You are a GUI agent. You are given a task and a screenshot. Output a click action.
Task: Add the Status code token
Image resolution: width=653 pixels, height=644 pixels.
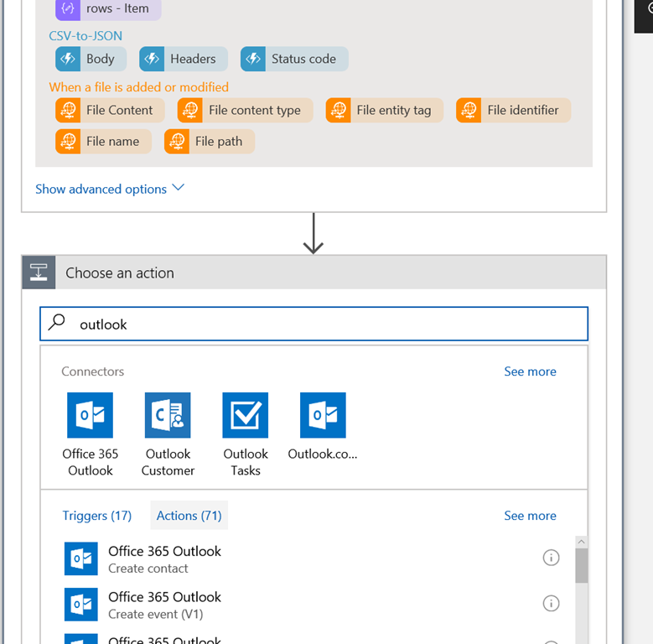(x=294, y=59)
